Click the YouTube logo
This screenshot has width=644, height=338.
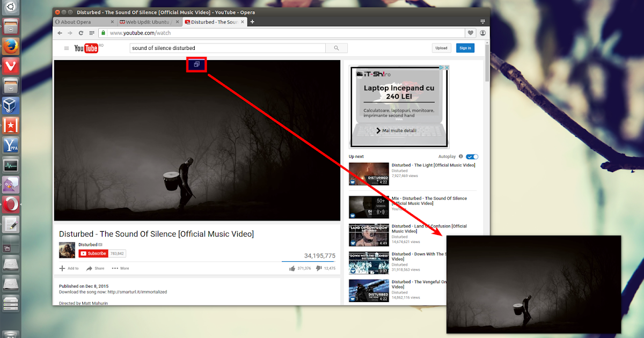tap(86, 48)
